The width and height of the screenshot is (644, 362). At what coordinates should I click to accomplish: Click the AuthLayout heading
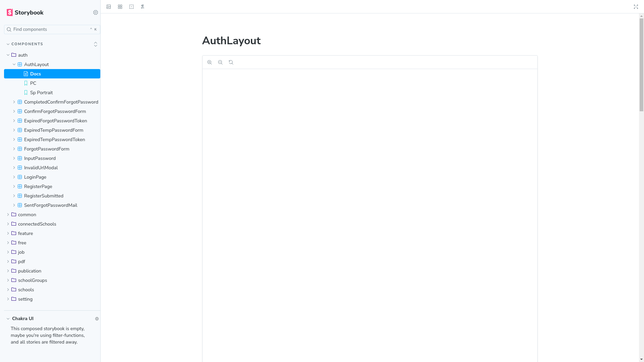(x=231, y=41)
